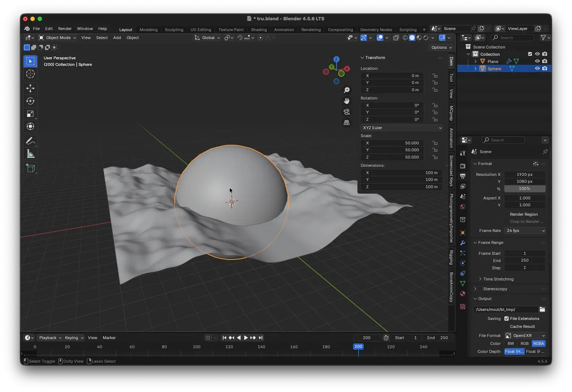572x392 pixels.
Task: Open the Object Mode dropdown
Action: tap(58, 38)
